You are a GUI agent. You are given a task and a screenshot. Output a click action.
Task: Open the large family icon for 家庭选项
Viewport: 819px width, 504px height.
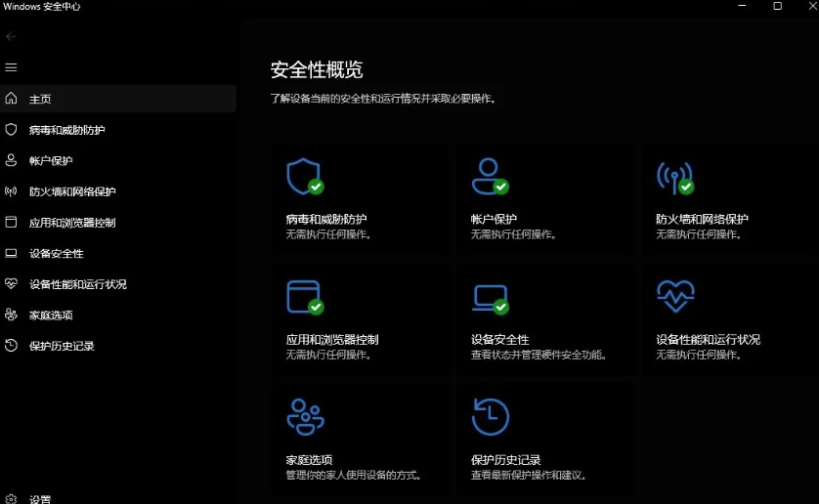pos(306,417)
